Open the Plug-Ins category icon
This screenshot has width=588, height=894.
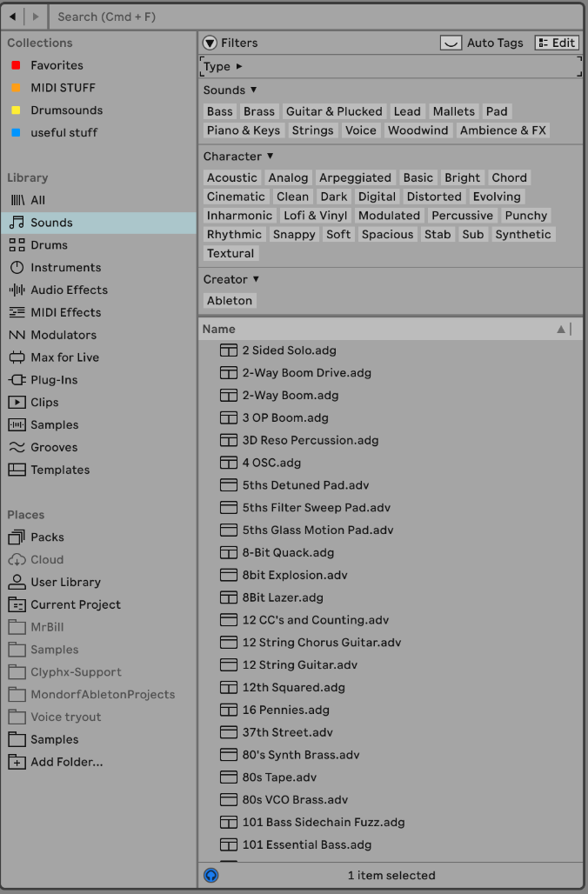click(x=17, y=380)
